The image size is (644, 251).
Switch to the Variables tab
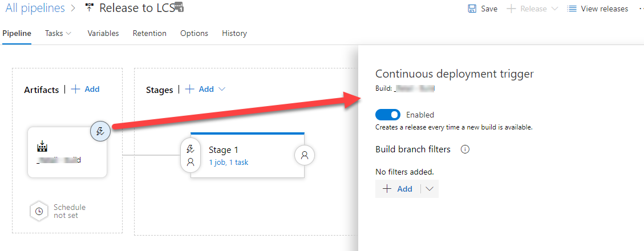[103, 33]
